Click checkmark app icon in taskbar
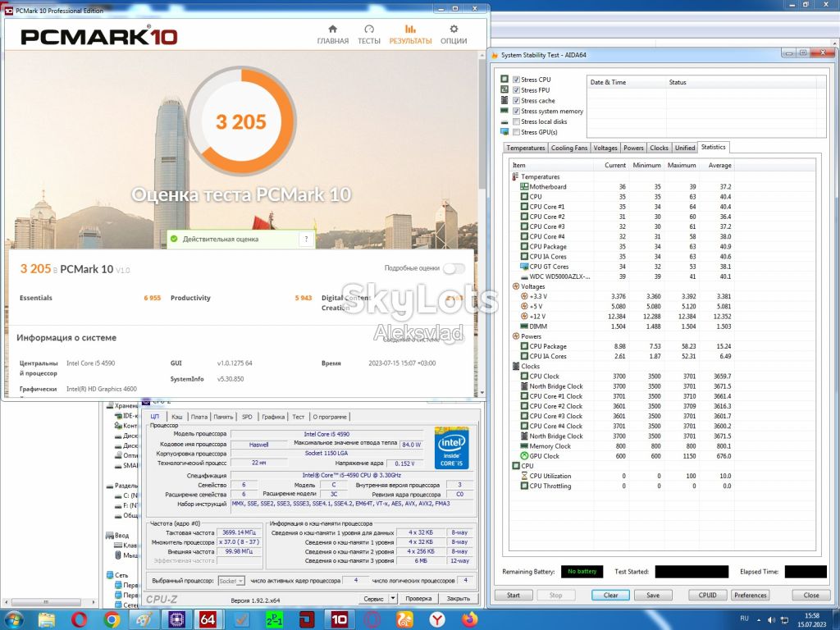 click(242, 620)
